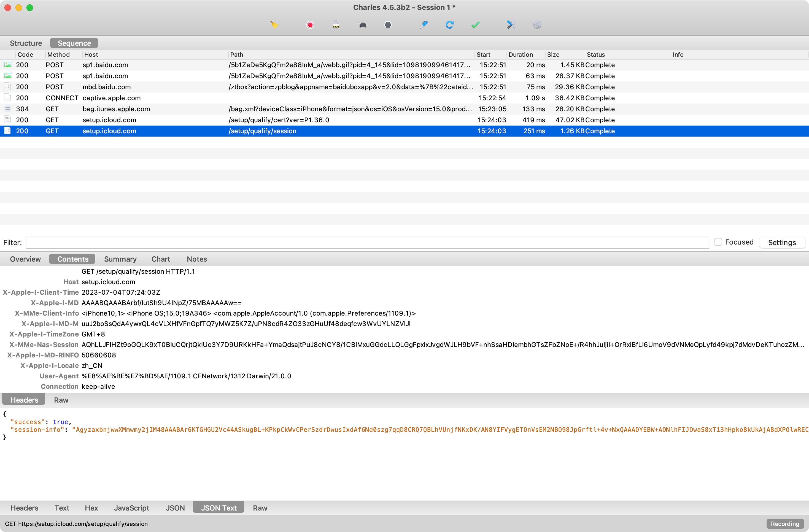Click icon of bag.itunes.apple.com row
809x532 pixels.
(x=7, y=109)
